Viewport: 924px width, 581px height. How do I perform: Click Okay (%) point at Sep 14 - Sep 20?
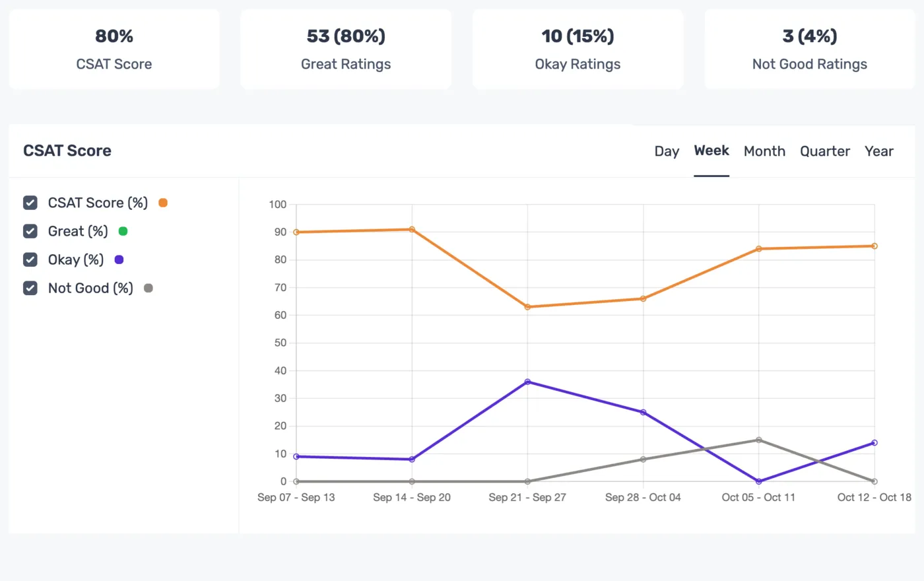pyautogui.click(x=412, y=460)
